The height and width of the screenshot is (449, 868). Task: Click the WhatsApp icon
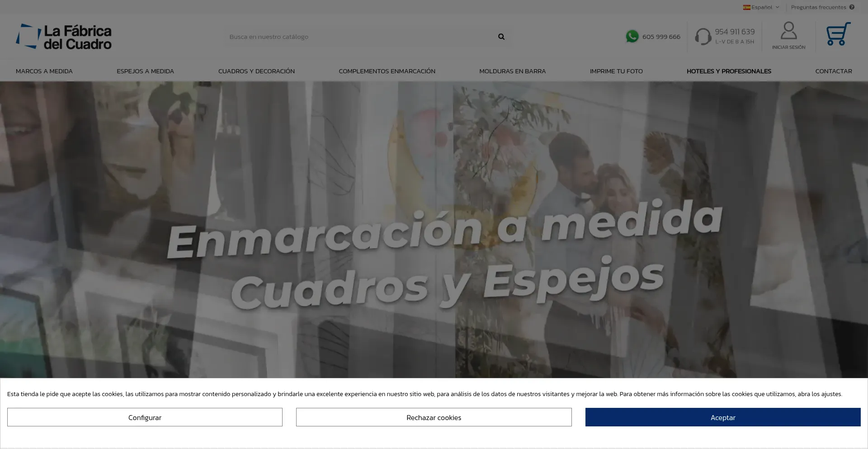(632, 36)
